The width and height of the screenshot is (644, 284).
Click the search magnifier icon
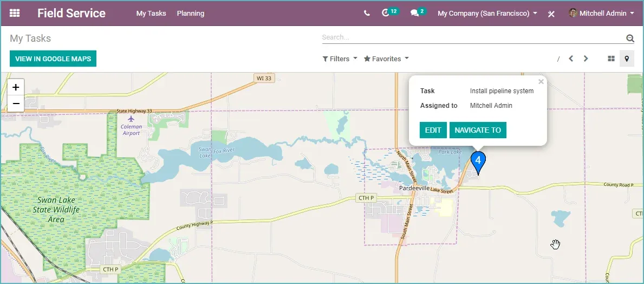pyautogui.click(x=630, y=38)
